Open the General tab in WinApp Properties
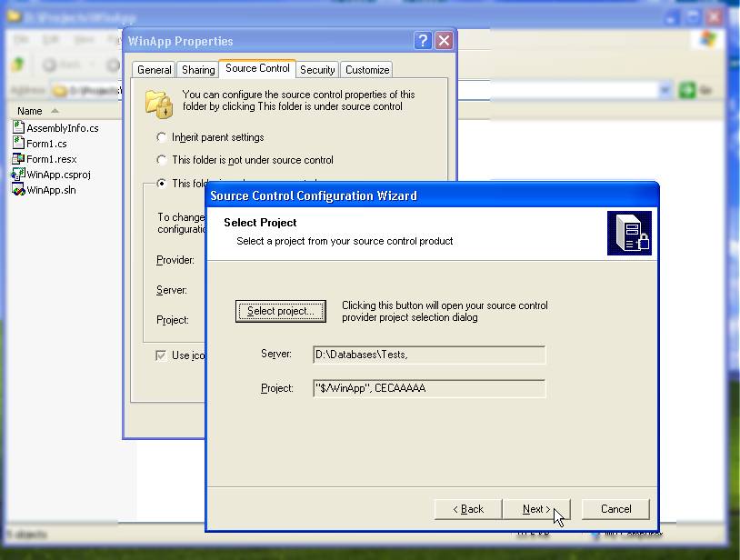The width and height of the screenshot is (740, 560). [154, 70]
